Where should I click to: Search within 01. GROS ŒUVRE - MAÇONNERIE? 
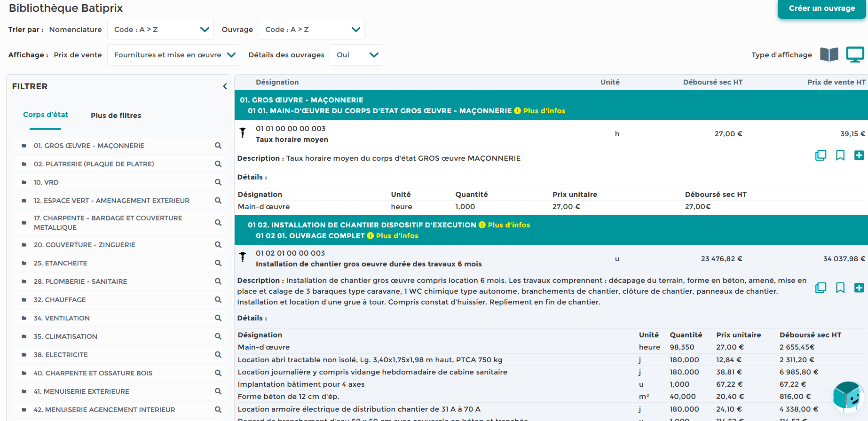pos(218,146)
